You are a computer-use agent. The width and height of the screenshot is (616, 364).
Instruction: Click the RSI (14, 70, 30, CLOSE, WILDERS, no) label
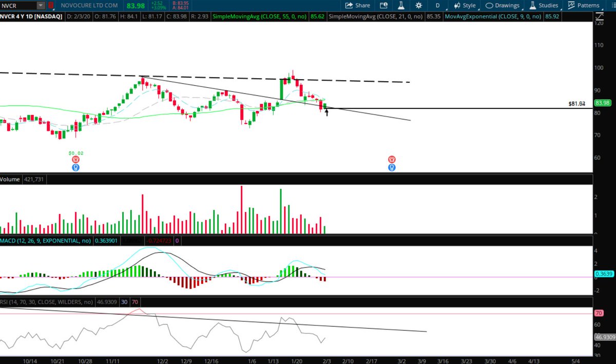tap(47, 302)
